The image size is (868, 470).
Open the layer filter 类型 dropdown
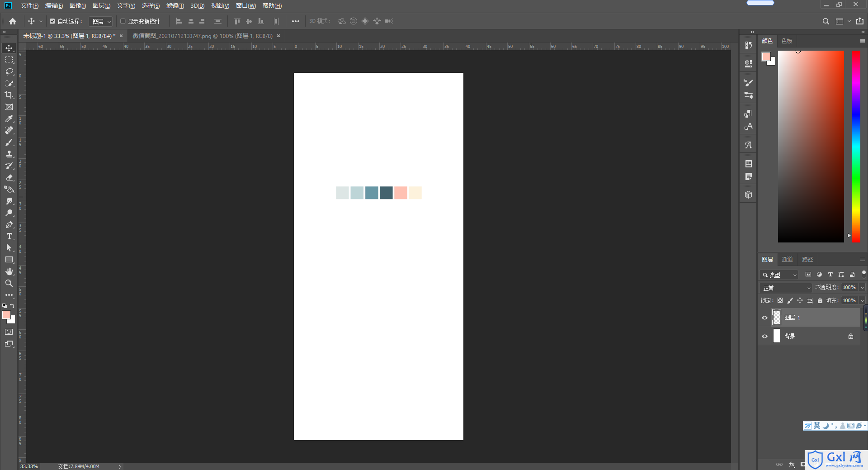click(779, 275)
